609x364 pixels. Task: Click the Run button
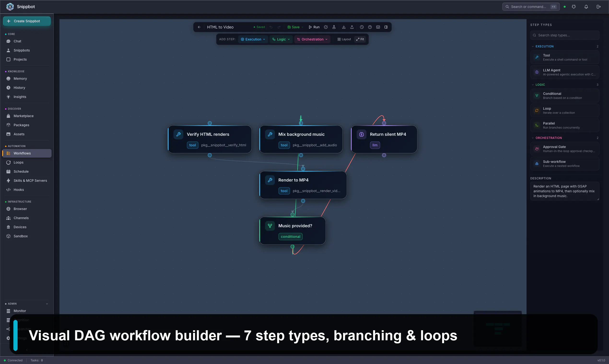tap(314, 27)
